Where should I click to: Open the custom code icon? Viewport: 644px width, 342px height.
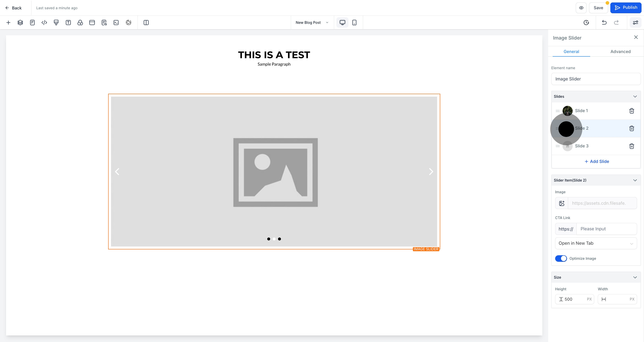point(44,22)
